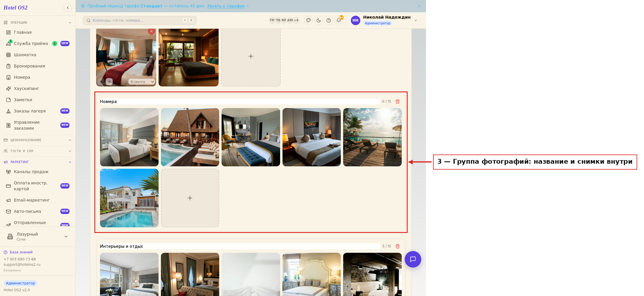Delete the Номера photo group
The height and width of the screenshot is (296, 644).
[x=398, y=102]
